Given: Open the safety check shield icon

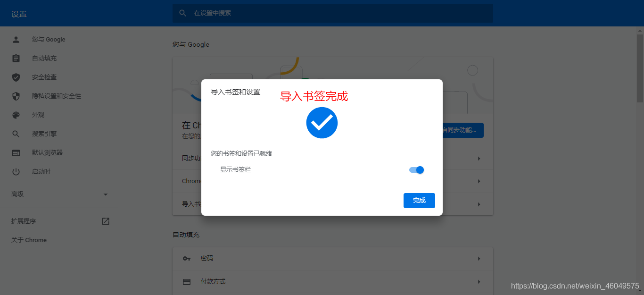Looking at the screenshot, I should pyautogui.click(x=16, y=77).
